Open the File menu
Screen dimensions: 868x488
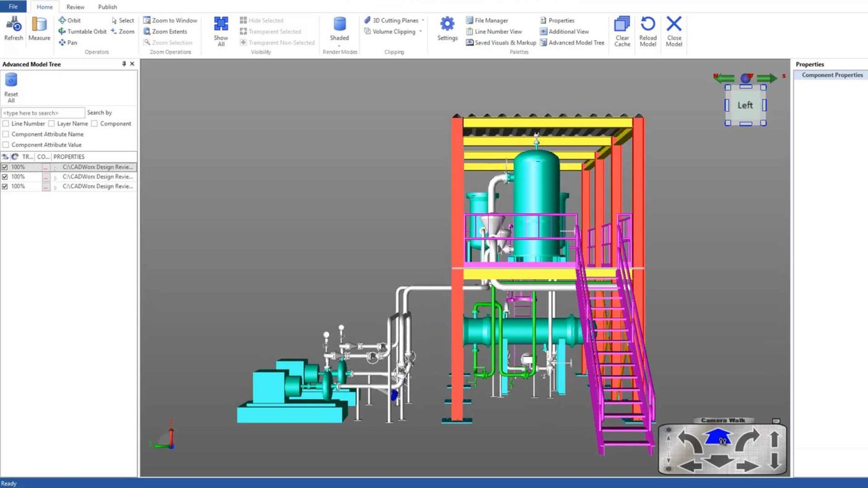click(13, 7)
